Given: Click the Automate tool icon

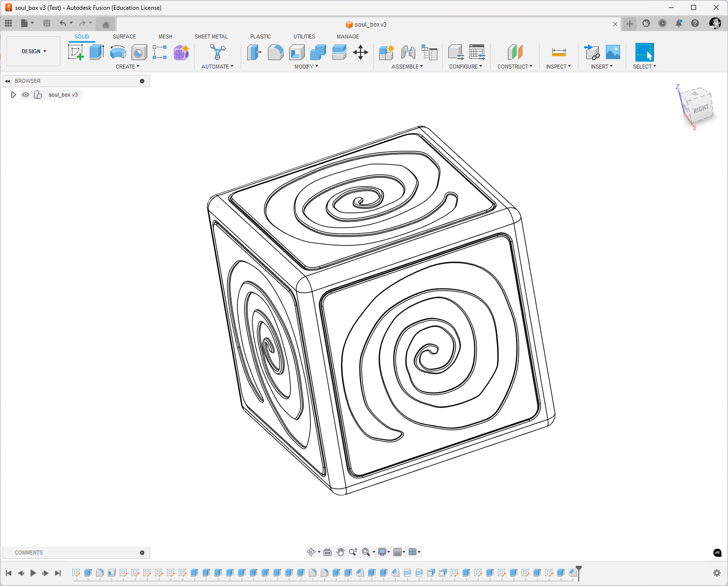Looking at the screenshot, I should (217, 52).
